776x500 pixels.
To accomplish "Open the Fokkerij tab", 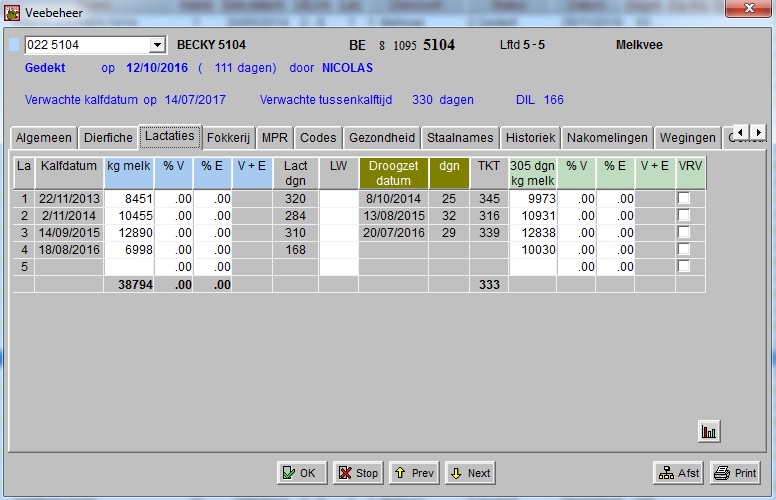I will pyautogui.click(x=229, y=138).
